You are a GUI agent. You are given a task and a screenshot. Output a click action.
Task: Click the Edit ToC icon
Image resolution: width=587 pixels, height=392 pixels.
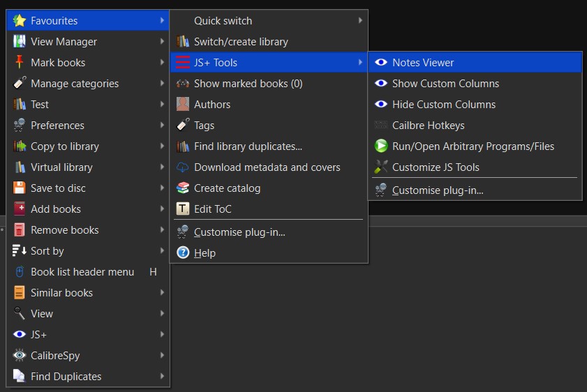pyautogui.click(x=183, y=209)
